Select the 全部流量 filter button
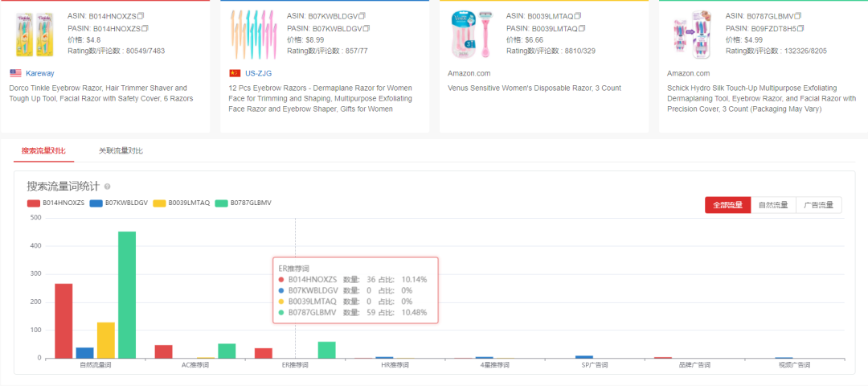Screen dimensions: 868x386 click(728, 205)
